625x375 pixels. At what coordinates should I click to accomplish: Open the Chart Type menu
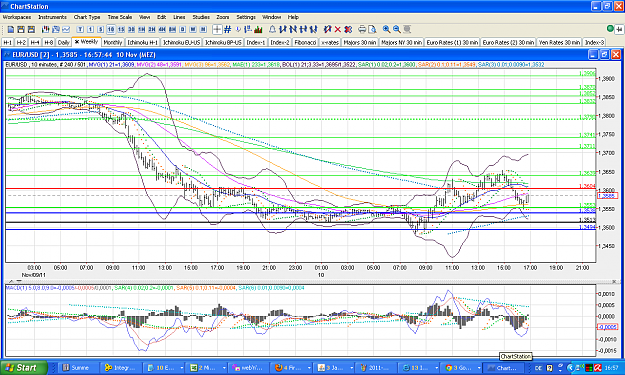click(x=87, y=17)
